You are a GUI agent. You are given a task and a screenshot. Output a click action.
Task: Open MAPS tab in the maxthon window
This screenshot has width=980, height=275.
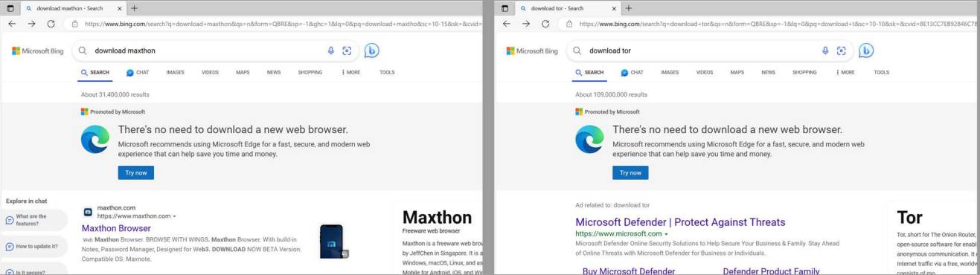[243, 73]
